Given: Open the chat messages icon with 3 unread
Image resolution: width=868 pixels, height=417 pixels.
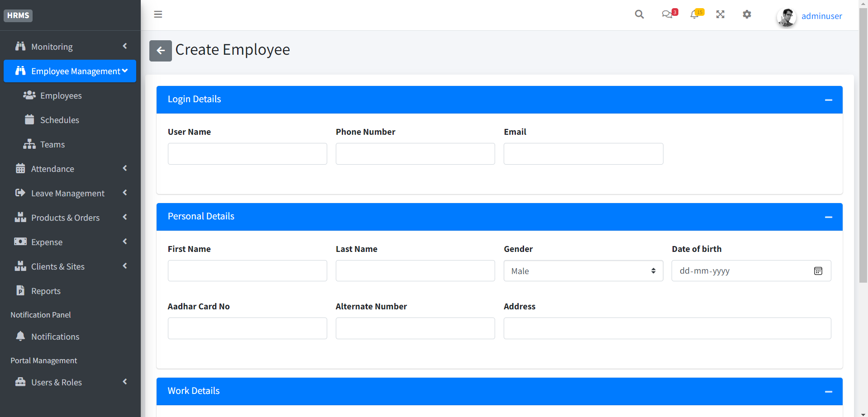Looking at the screenshot, I should click(x=668, y=14).
